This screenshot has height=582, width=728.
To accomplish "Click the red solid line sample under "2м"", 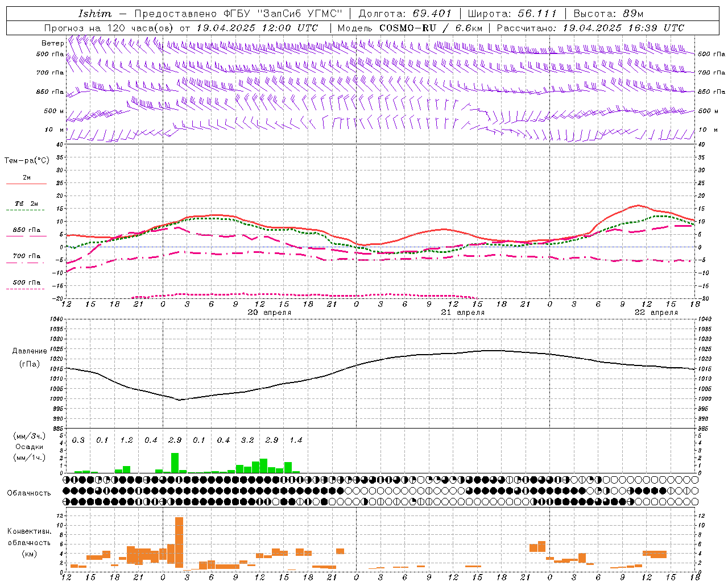I will (x=26, y=184).
